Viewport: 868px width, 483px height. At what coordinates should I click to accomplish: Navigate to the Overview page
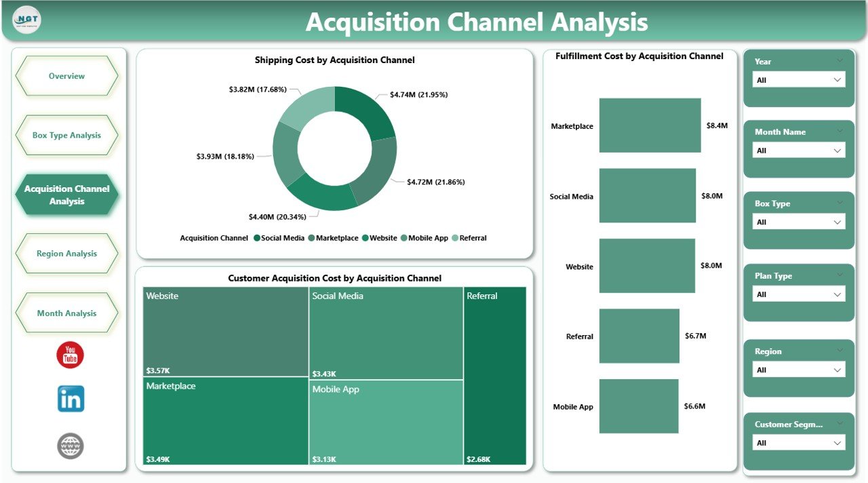pos(66,76)
